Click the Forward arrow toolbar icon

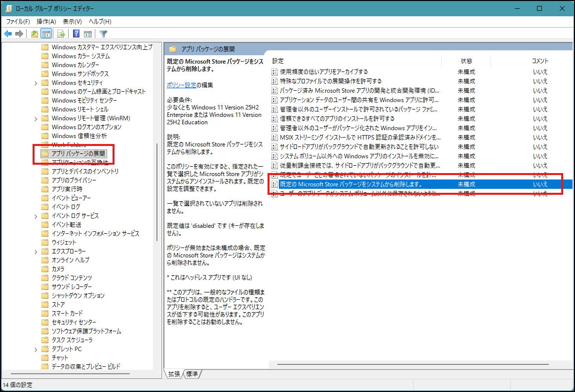(x=19, y=34)
